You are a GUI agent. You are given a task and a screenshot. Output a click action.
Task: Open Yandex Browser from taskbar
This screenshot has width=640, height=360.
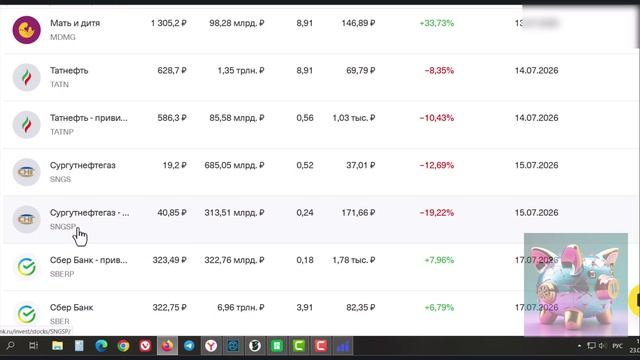click(x=211, y=346)
